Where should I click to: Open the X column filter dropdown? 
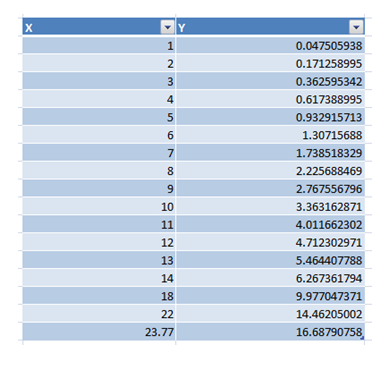pyautogui.click(x=167, y=27)
